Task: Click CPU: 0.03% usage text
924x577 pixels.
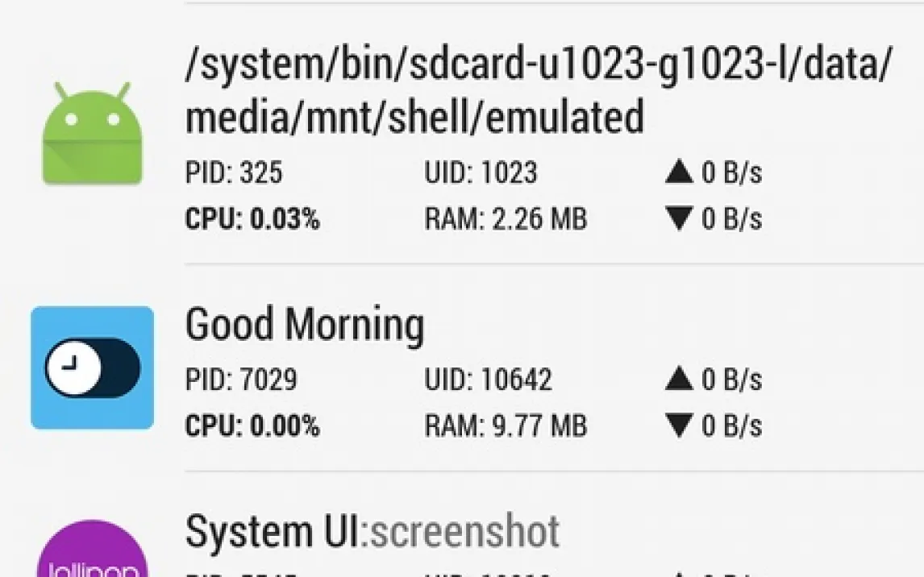Action: pos(252,219)
